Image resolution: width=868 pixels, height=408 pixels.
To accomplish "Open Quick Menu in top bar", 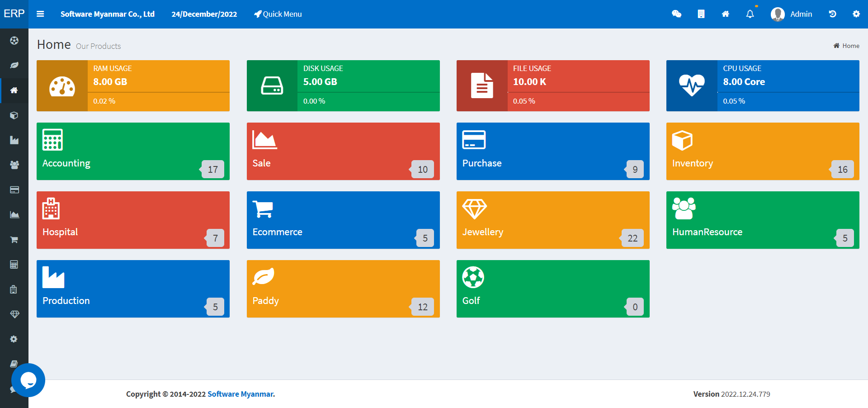I will click(x=278, y=14).
